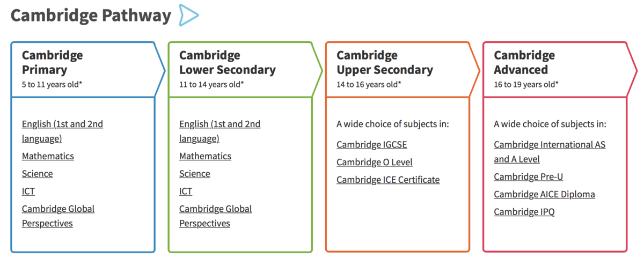Screen dimensions: 644x258
Task: Open English link under Cambridge Primary
Action: pos(62,131)
